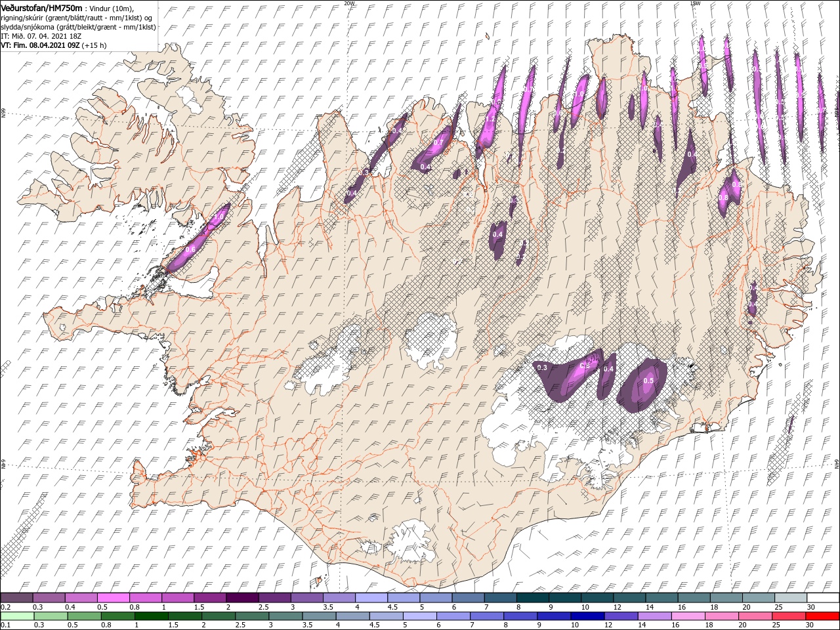Pick the pure red 30 swatch in lower legend

pyautogui.click(x=821, y=616)
